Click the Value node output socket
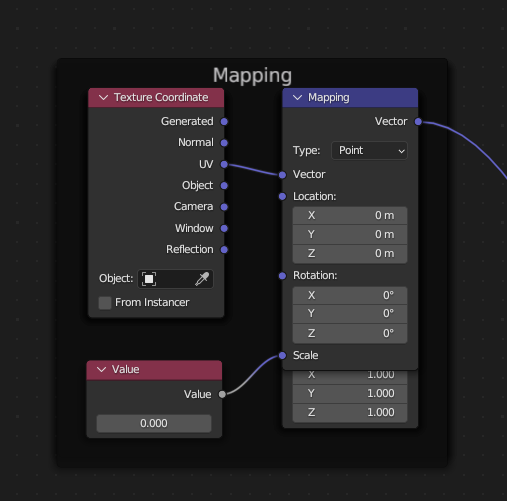 [222, 394]
